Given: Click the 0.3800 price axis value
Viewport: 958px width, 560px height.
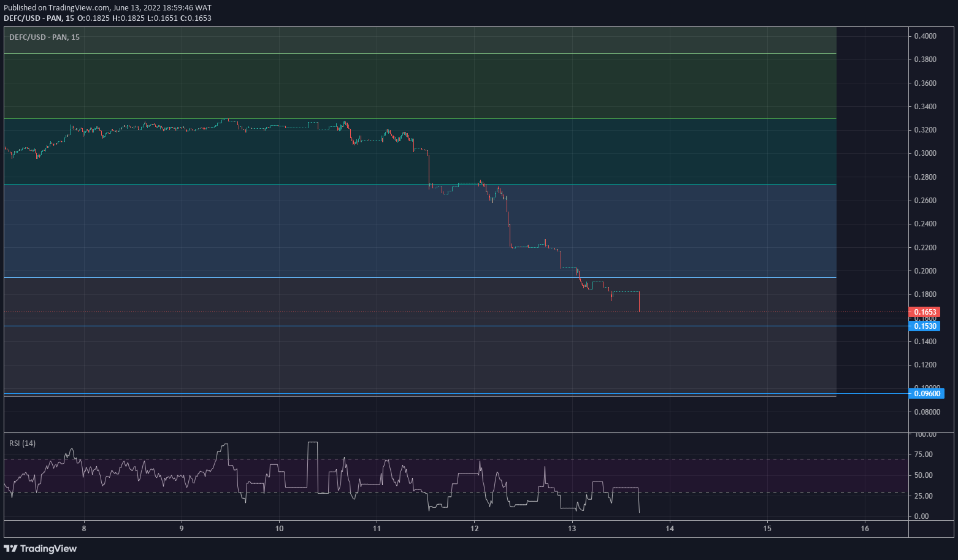Looking at the screenshot, I should [x=925, y=59].
